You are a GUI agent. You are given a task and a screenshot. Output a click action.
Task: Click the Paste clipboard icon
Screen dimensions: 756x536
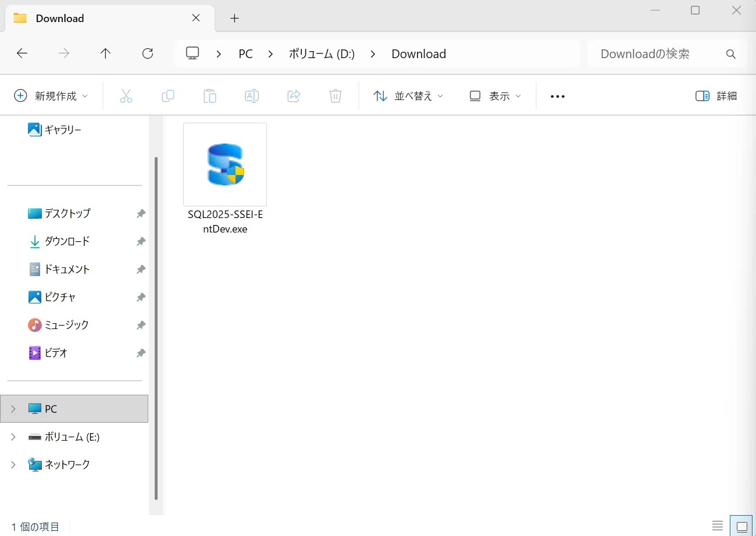pyautogui.click(x=210, y=96)
